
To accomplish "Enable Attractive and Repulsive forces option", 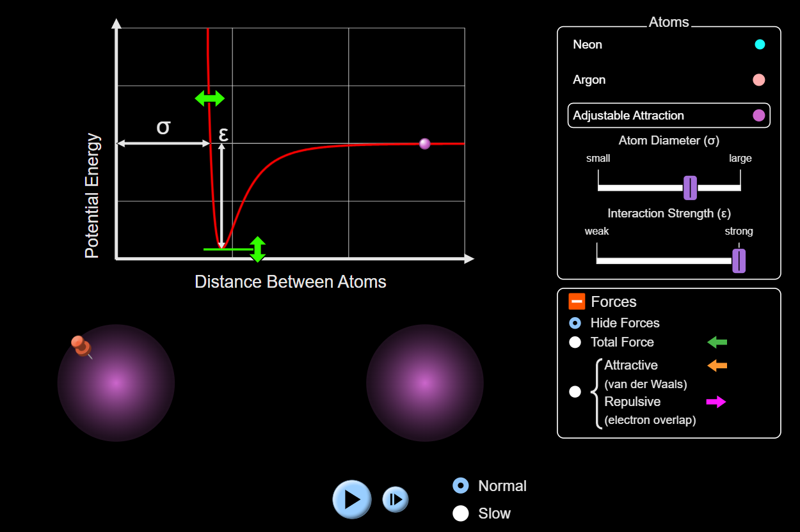I will [x=575, y=391].
